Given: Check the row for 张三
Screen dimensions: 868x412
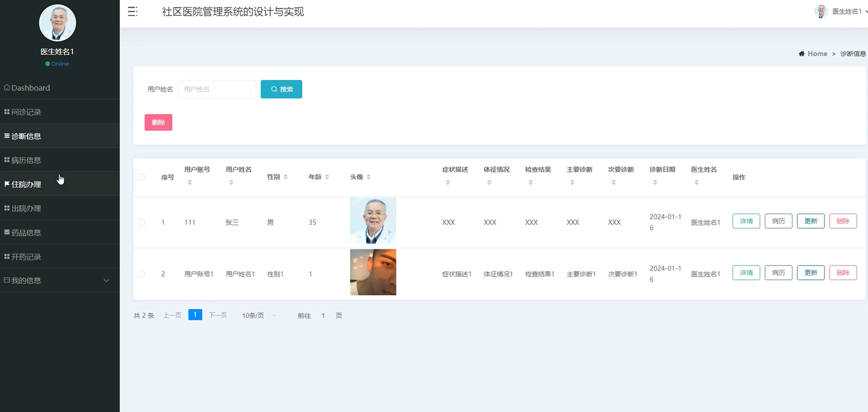Looking at the screenshot, I should (142, 223).
